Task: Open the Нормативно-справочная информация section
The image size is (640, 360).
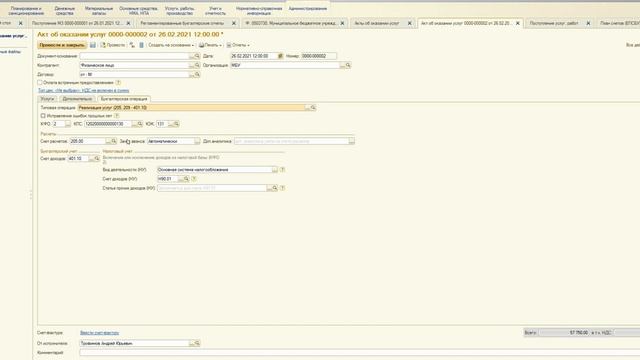Action: pos(259,11)
